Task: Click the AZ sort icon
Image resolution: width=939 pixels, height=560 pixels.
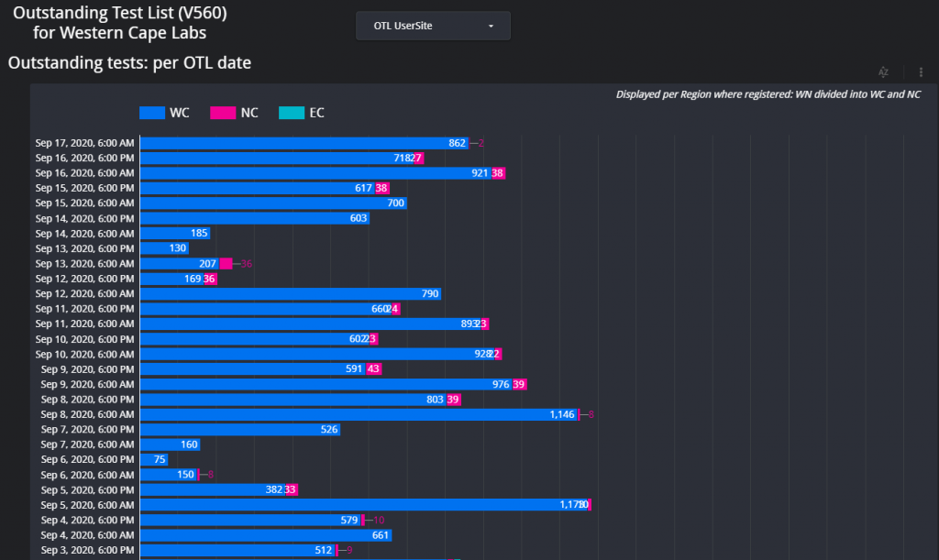Action: [883, 72]
